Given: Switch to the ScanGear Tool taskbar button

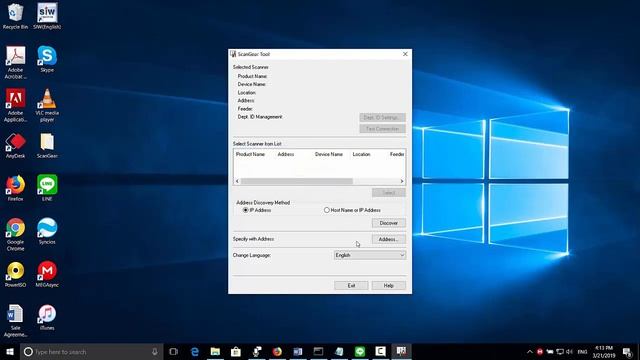Looking at the screenshot, I should (x=401, y=351).
